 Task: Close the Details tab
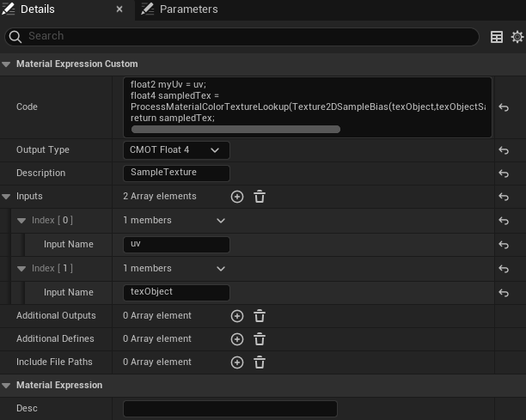(x=119, y=9)
